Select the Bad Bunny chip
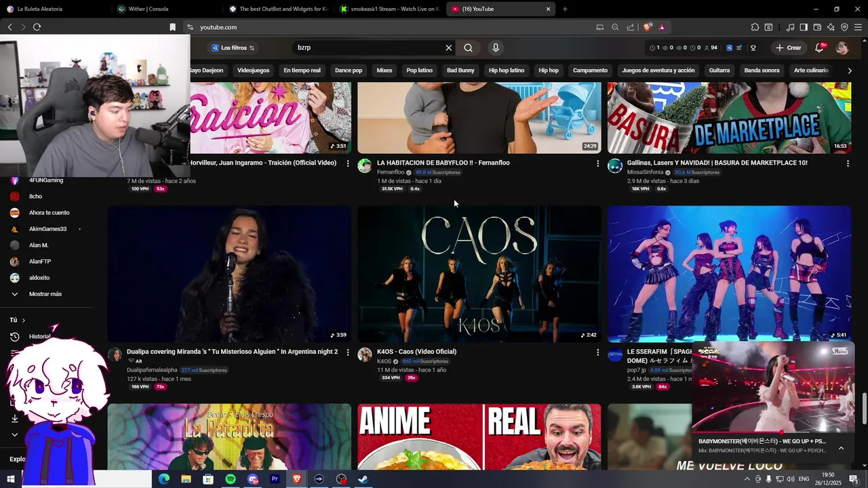This screenshot has height=488, width=868. tap(460, 70)
